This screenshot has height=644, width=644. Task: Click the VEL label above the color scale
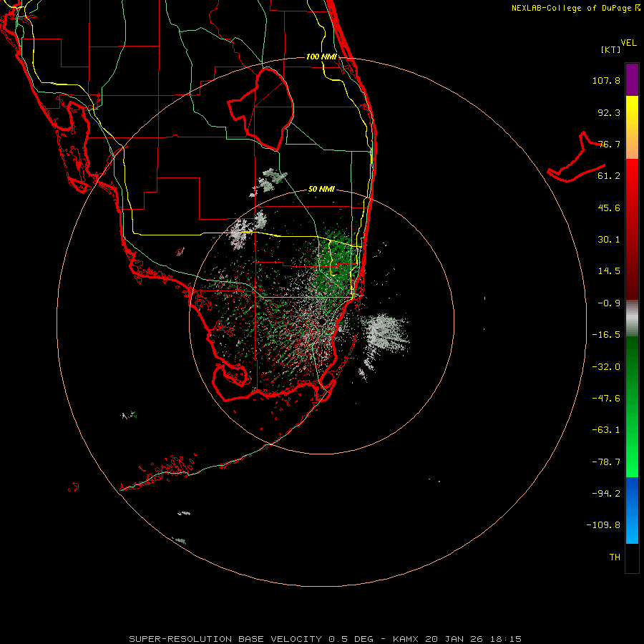(x=628, y=43)
